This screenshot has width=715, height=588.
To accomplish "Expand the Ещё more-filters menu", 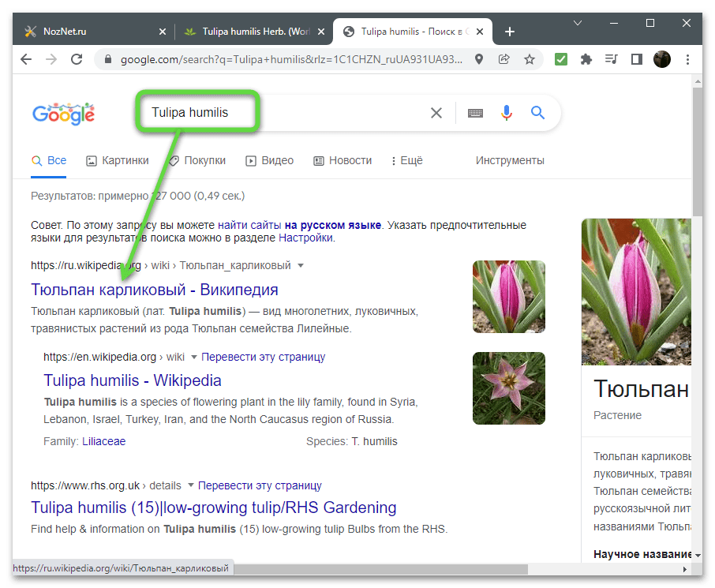I will (406, 160).
